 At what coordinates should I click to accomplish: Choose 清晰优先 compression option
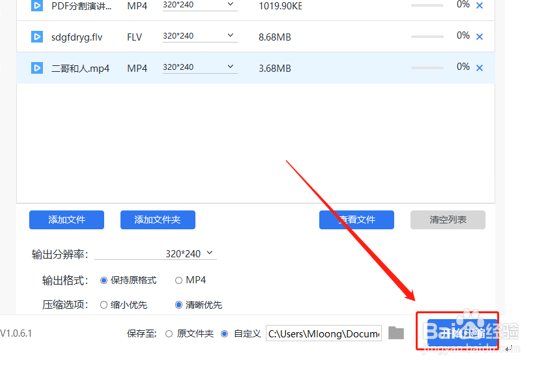(199, 305)
